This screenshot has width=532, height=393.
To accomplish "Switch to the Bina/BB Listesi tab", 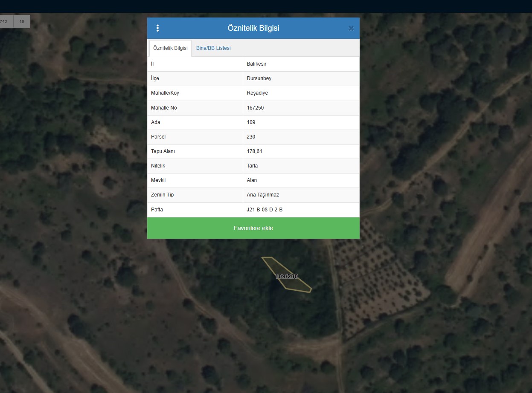I will coord(213,48).
